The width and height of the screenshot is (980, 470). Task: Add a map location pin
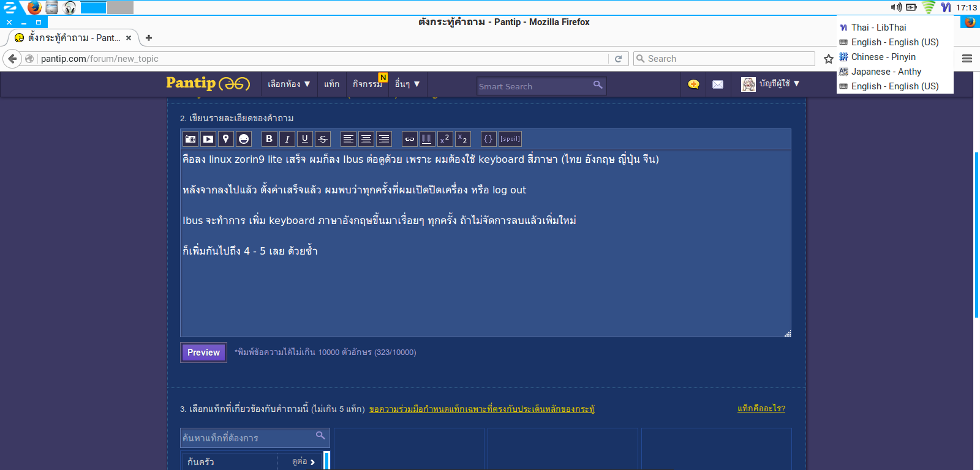226,139
